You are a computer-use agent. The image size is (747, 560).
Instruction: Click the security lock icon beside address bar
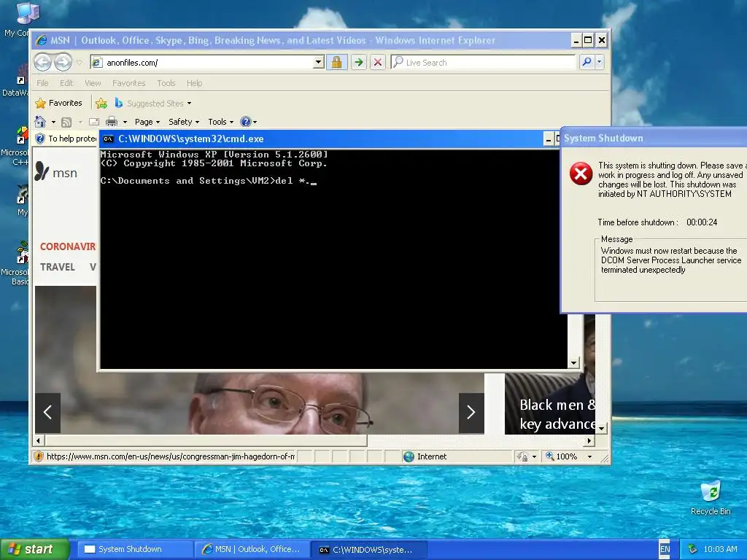(x=336, y=63)
